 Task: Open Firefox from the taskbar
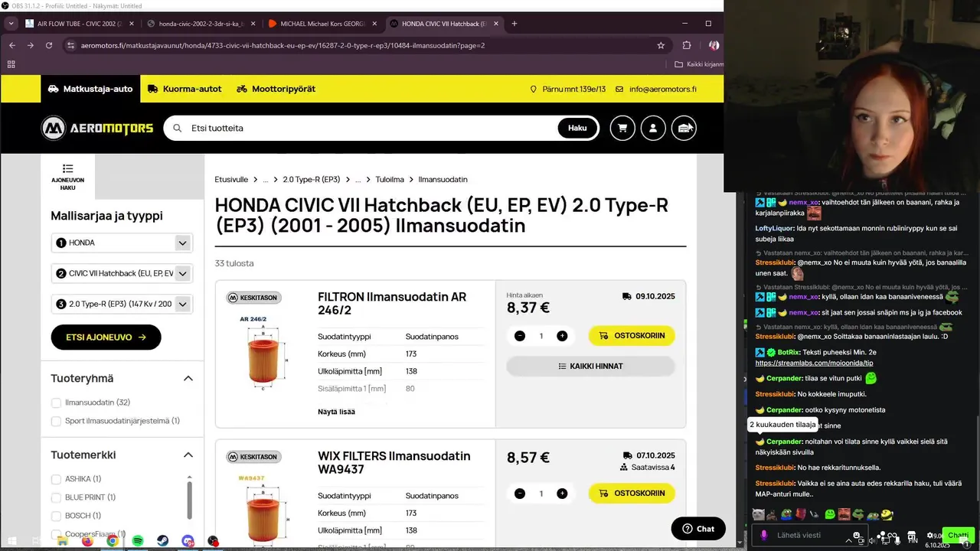pos(87,541)
